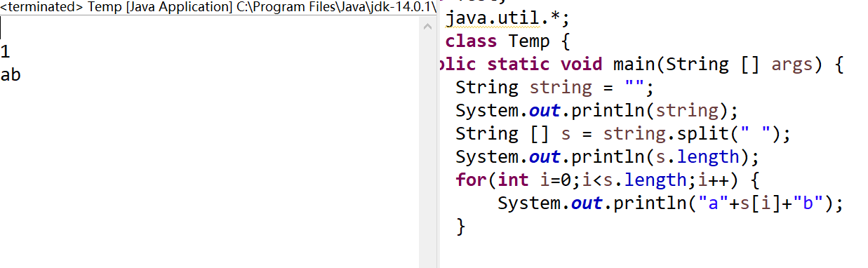The height and width of the screenshot is (268, 868).
Task: Click the closing brace of the for loop
Action: [460, 226]
